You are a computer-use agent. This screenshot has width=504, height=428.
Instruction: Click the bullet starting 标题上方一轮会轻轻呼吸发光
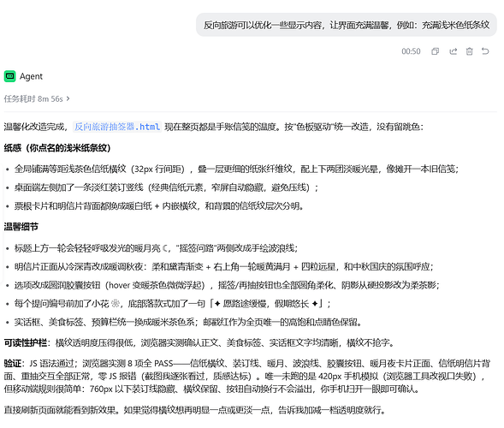pyautogui.click(x=156, y=248)
